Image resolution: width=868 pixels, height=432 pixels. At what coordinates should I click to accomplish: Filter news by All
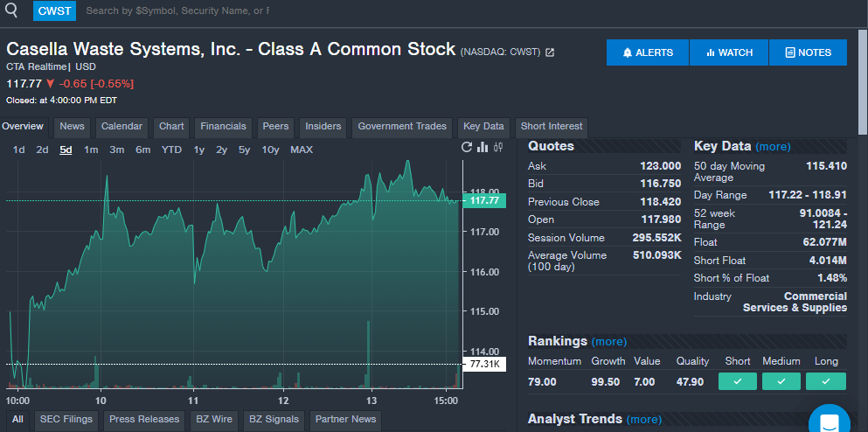17,419
